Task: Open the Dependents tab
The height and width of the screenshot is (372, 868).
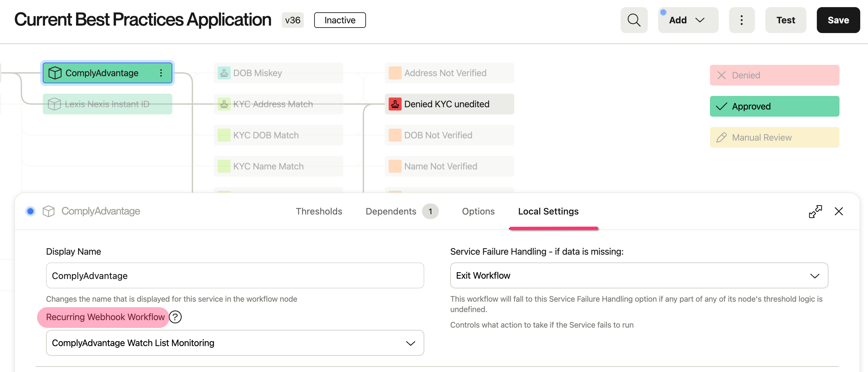Action: [391, 212]
